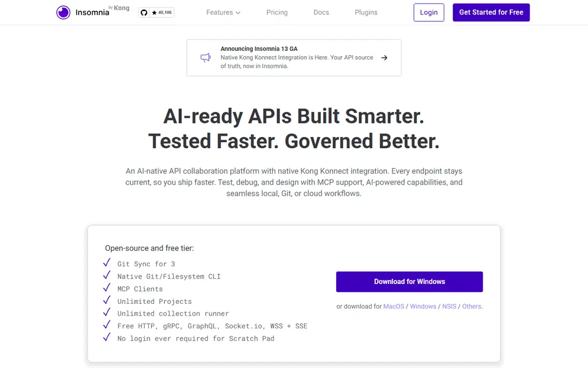Click the 'Unlimited collection runner' list item
The height and width of the screenshot is (368, 588).
(173, 313)
